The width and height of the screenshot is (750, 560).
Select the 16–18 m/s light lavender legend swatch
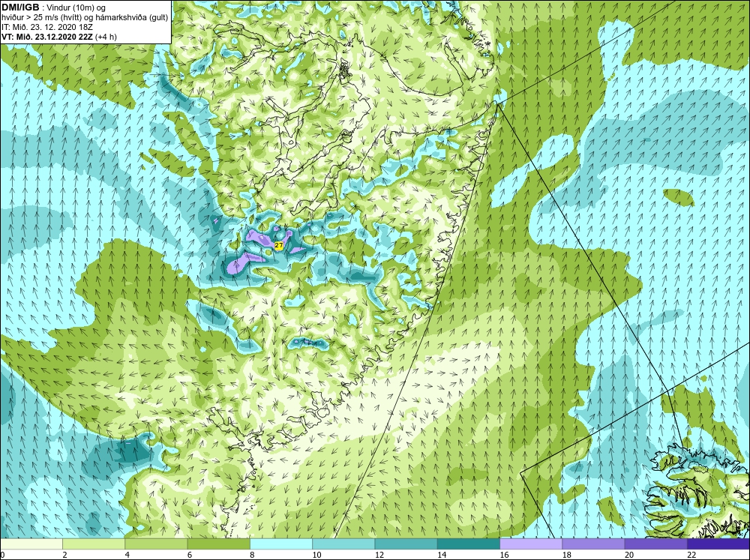point(531,544)
